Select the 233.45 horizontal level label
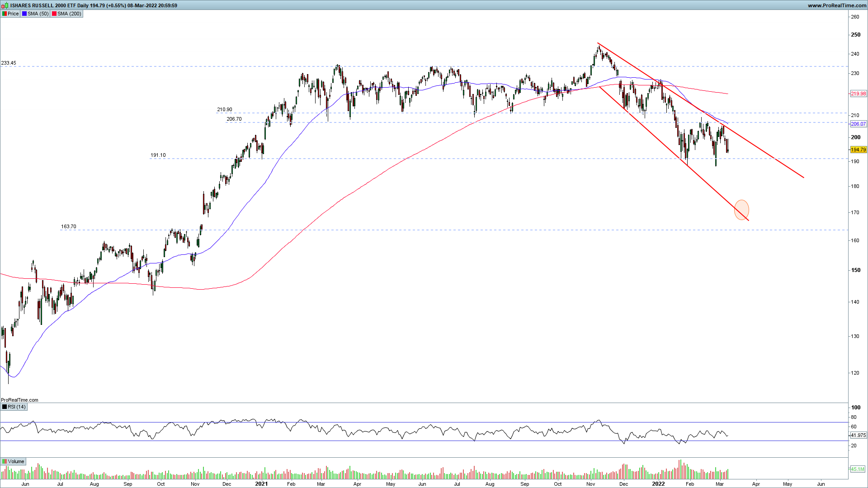 pos(9,63)
